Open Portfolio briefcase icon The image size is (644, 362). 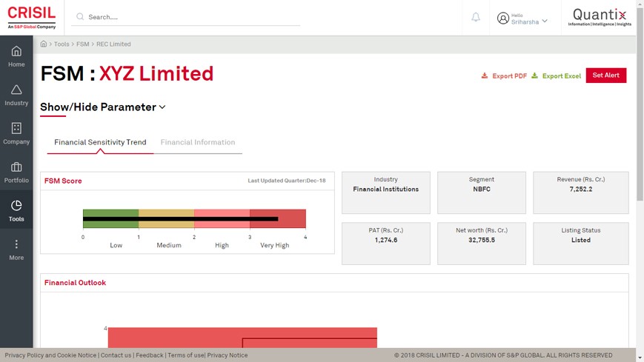tap(16, 167)
